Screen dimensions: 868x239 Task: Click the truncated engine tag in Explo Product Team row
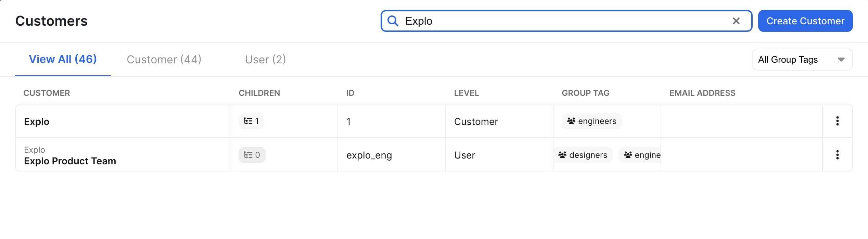tap(640, 155)
